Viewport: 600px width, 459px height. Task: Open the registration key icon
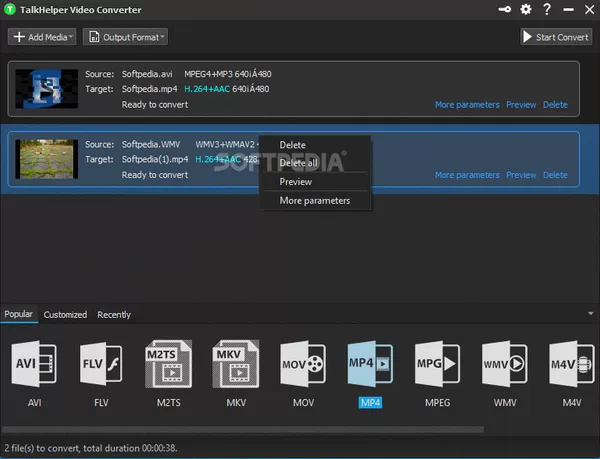504,9
